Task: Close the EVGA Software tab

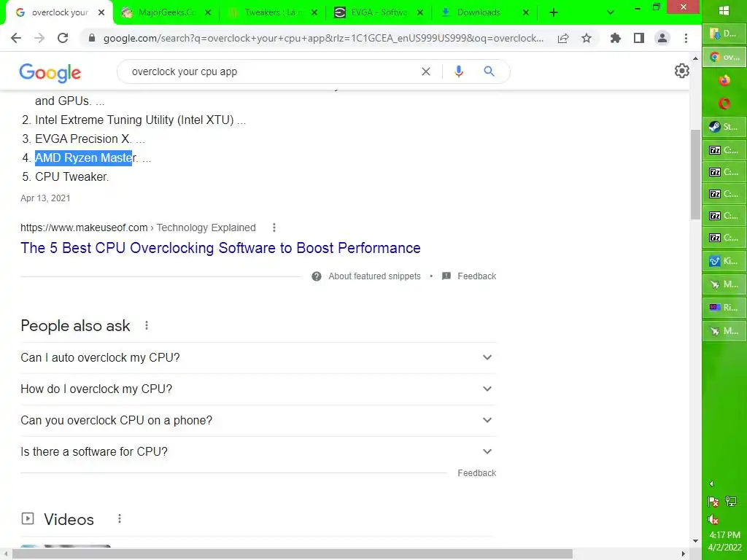Action: (x=419, y=13)
